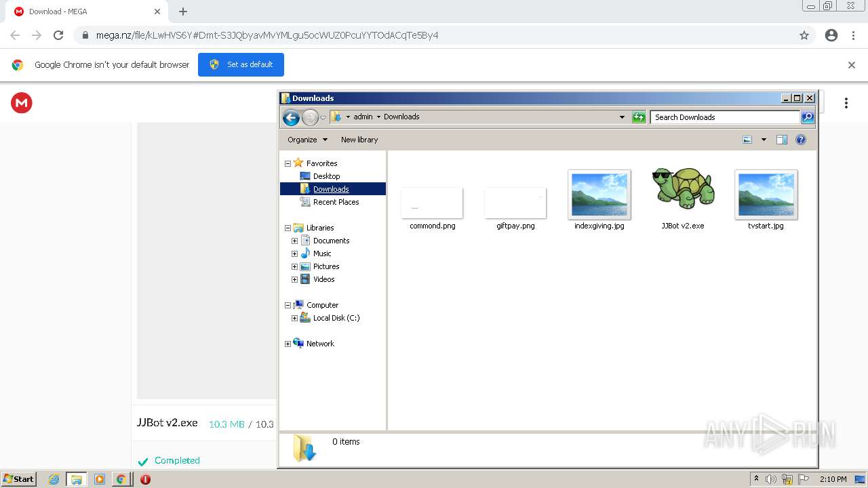Bookmark this page with star icon

click(804, 35)
